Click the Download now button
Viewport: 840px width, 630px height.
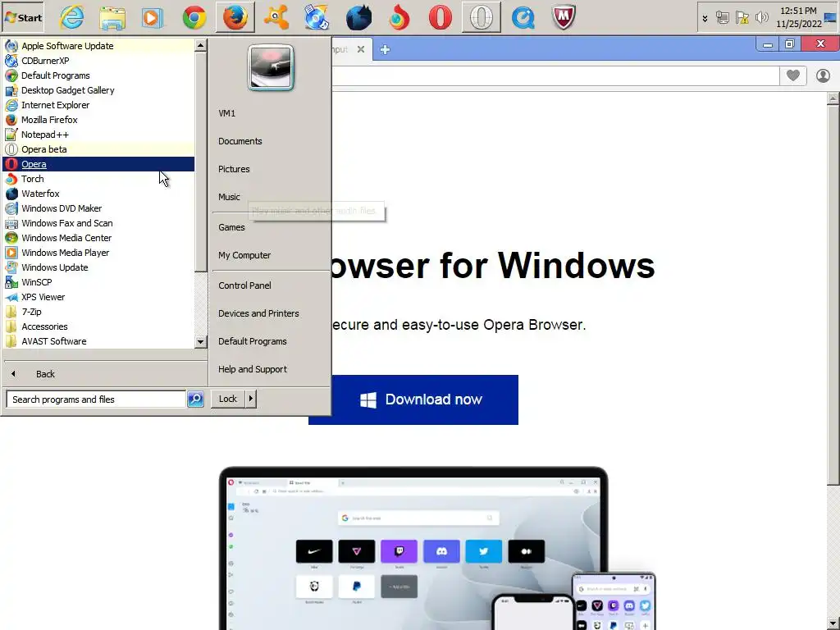(x=413, y=399)
